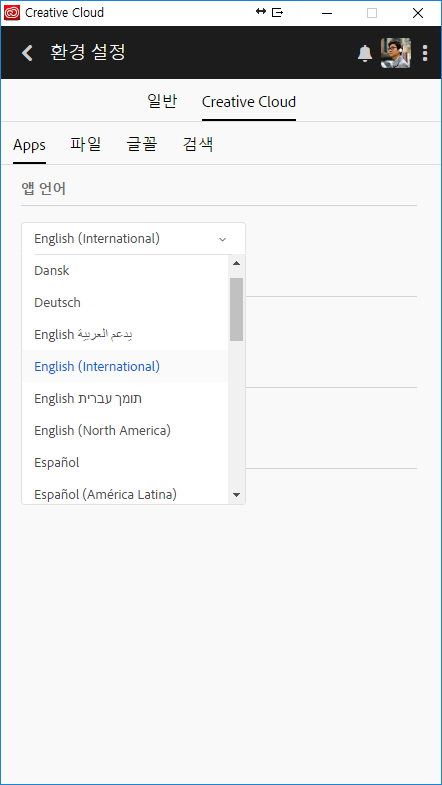Switch to the Creative Cloud tab
This screenshot has width=442, height=785.
click(249, 102)
